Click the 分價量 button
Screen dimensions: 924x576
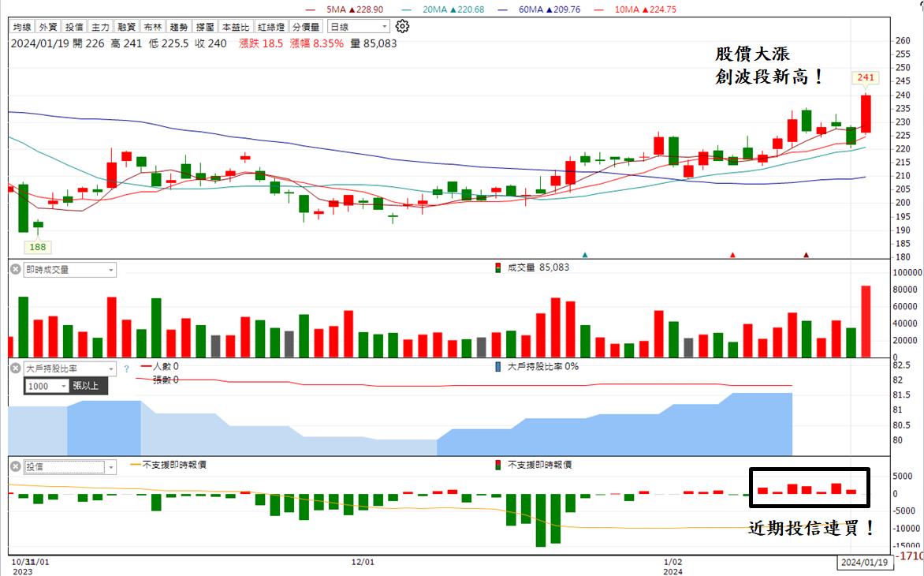point(307,27)
